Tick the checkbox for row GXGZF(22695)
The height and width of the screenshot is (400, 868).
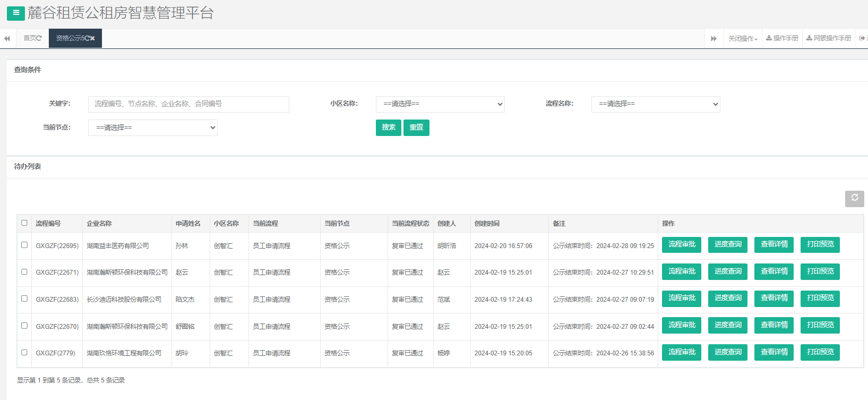pos(24,245)
